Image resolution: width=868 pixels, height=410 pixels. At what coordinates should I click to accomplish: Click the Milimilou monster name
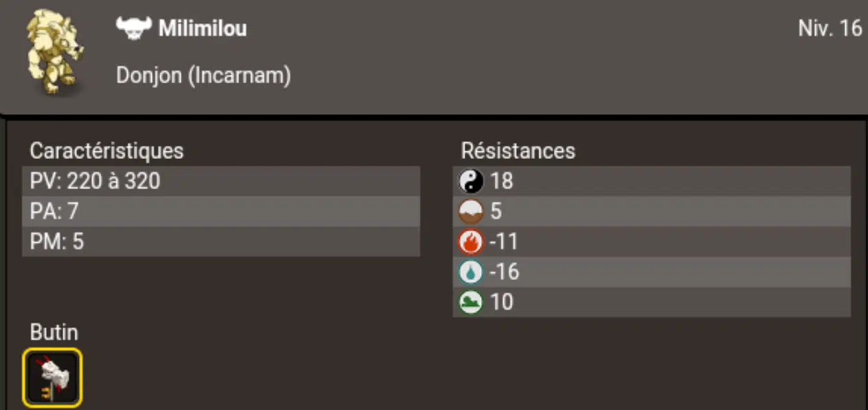pos(202,29)
